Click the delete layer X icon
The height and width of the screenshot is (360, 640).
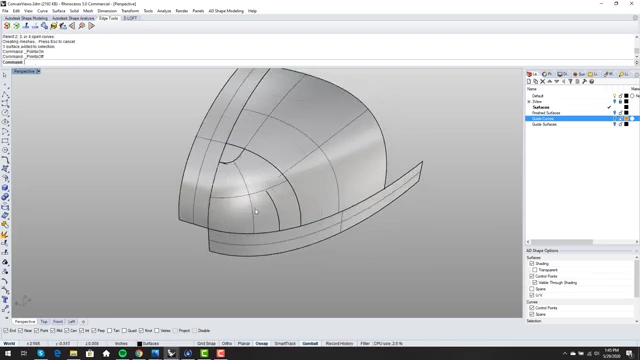click(542, 82)
